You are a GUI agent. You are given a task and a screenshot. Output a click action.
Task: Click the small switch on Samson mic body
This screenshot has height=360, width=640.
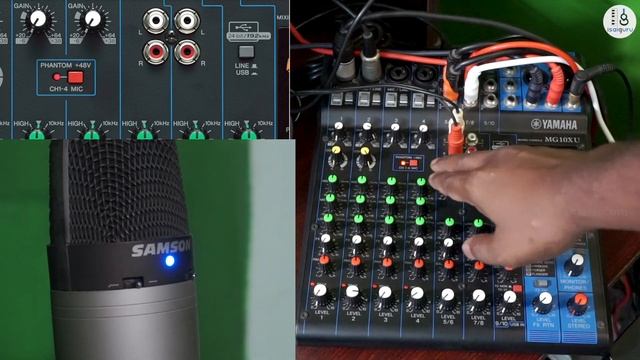pyautogui.click(x=133, y=282)
